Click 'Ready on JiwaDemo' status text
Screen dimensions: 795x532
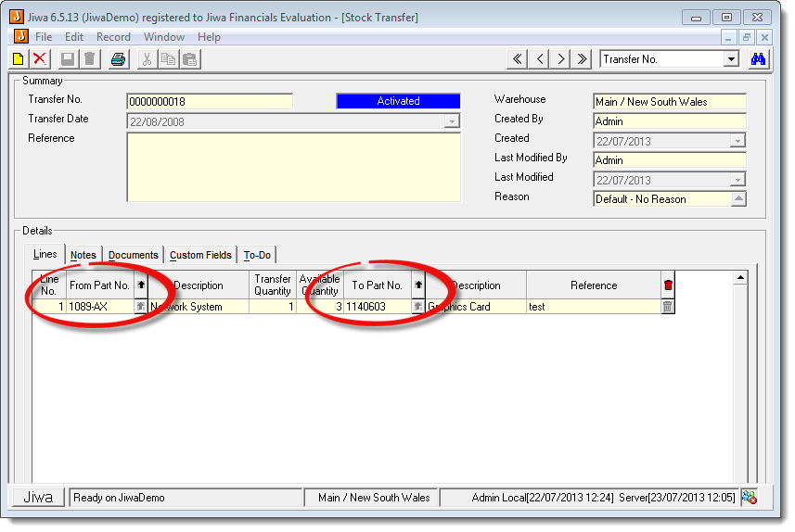[119, 498]
